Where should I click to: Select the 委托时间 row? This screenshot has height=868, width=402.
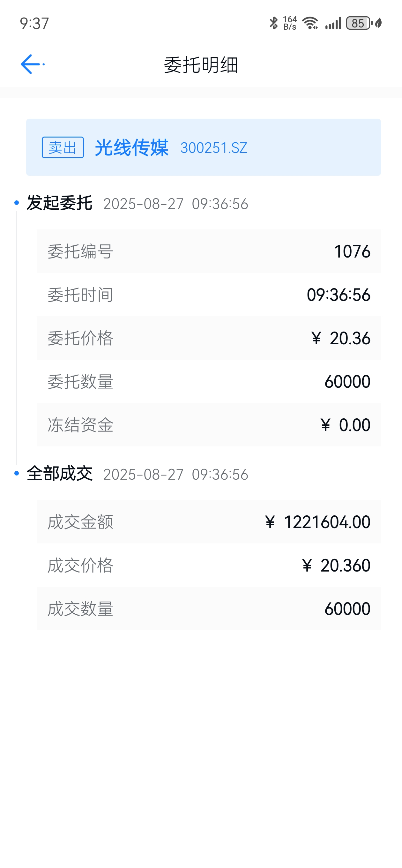tap(209, 295)
